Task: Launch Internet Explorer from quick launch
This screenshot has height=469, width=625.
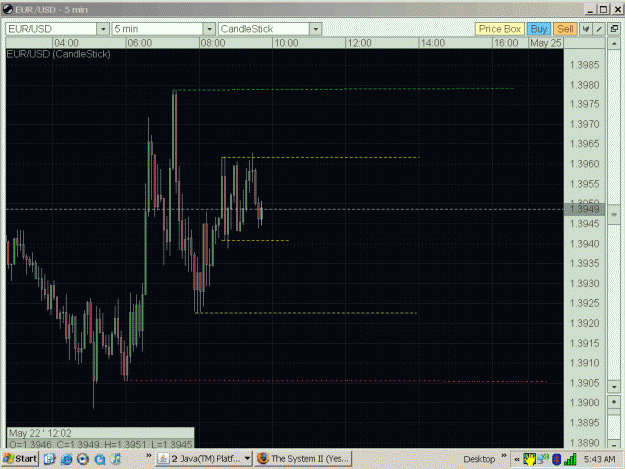Action: [66, 459]
